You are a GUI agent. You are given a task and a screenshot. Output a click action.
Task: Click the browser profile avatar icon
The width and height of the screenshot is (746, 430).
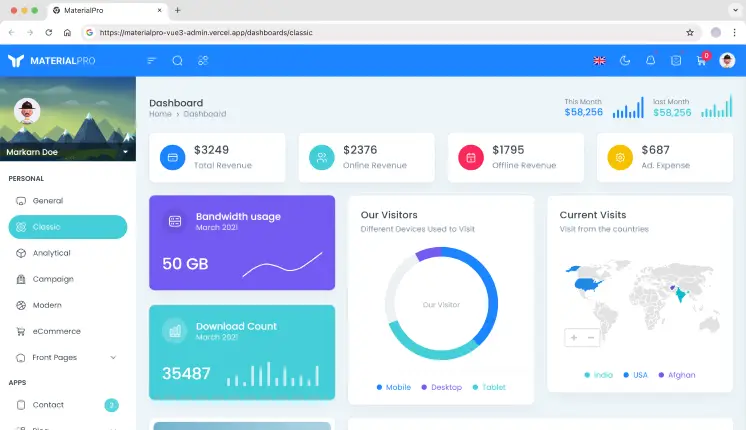(716, 32)
